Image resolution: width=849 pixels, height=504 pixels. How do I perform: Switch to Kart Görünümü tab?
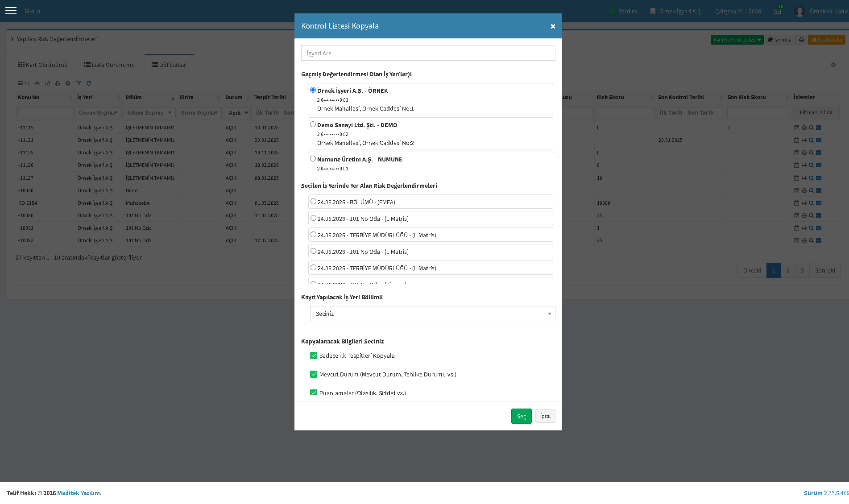coord(42,65)
